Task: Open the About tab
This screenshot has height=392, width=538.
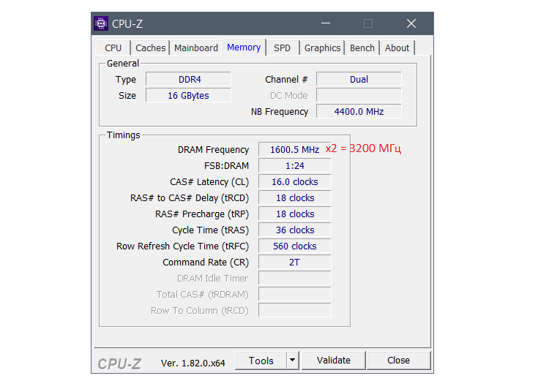Action: point(397,48)
